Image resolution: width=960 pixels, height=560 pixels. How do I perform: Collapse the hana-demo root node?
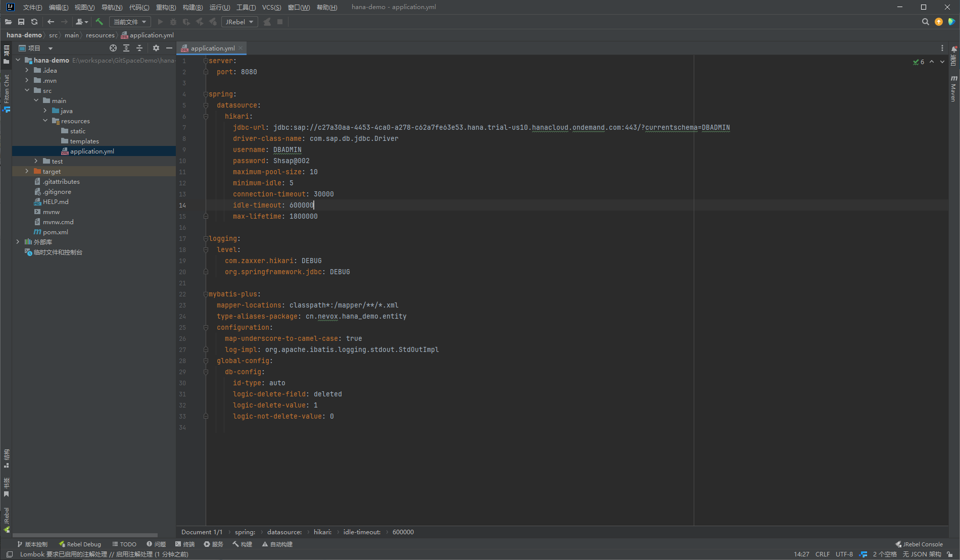18,60
